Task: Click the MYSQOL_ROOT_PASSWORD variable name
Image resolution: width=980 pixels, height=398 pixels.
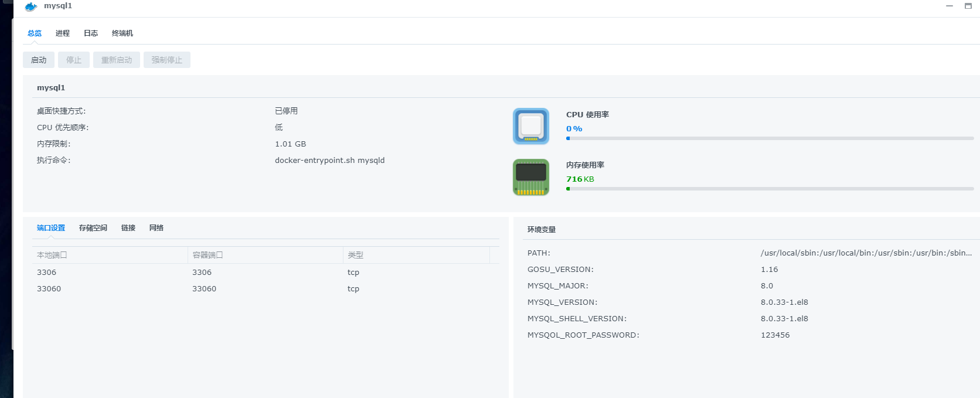Action: [583, 335]
